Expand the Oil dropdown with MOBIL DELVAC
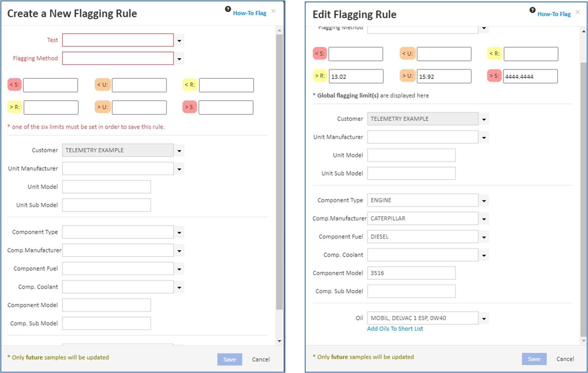The height and width of the screenshot is (373, 588). [484, 319]
